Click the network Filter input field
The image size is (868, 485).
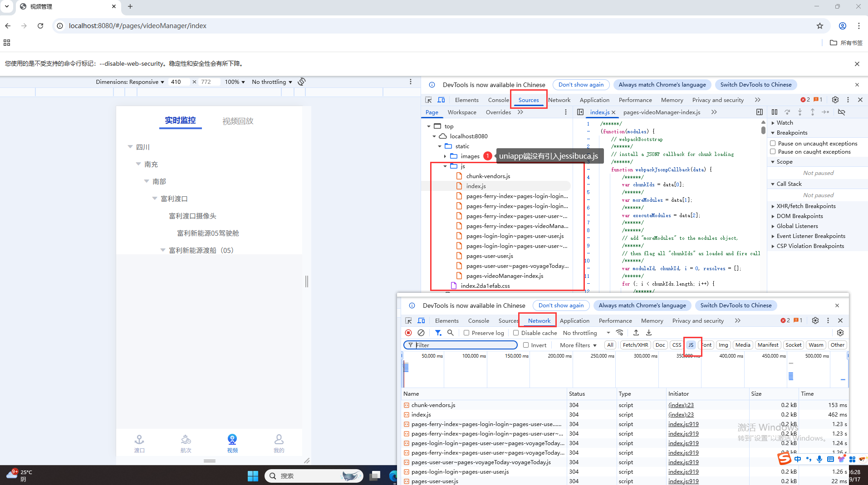[x=461, y=345]
